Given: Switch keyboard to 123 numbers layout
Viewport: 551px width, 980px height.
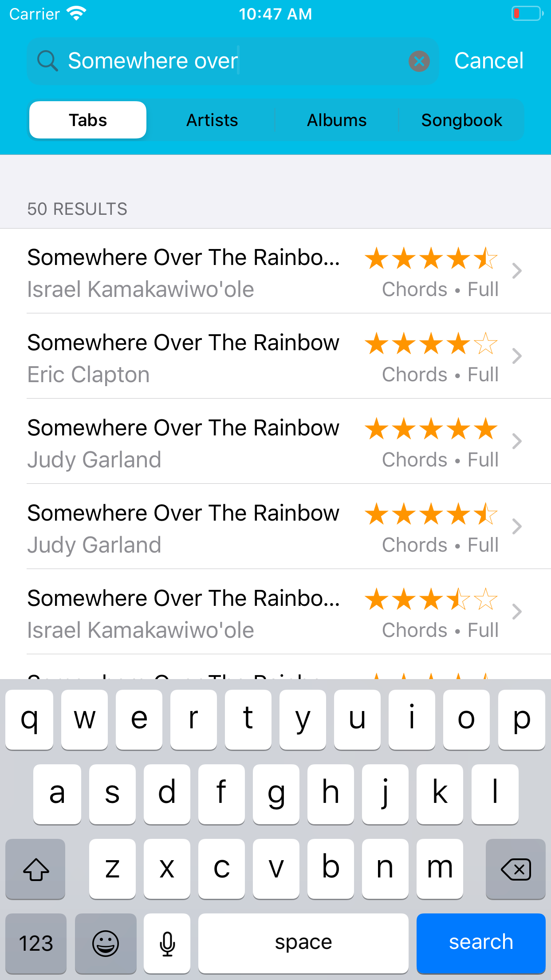Looking at the screenshot, I should (35, 943).
